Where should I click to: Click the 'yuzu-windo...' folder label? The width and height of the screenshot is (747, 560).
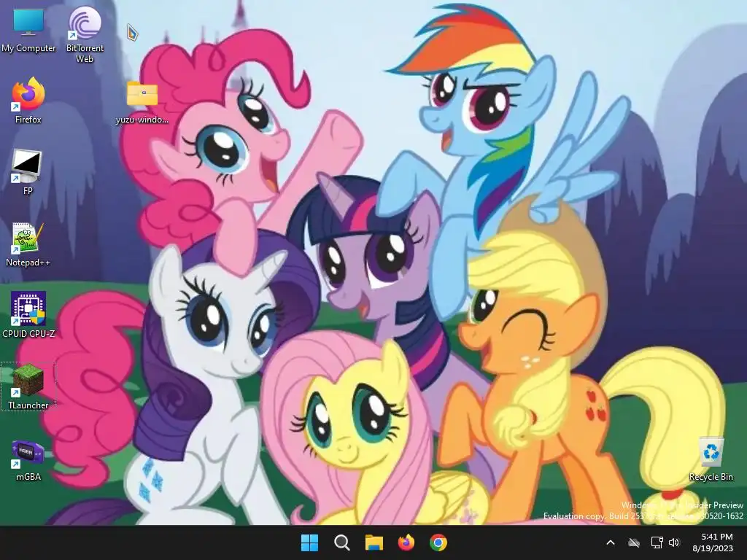142,120
